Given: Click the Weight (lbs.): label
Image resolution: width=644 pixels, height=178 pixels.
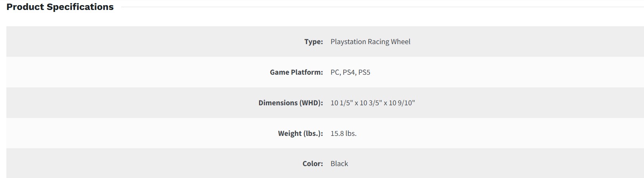Looking at the screenshot, I should pyautogui.click(x=300, y=133).
